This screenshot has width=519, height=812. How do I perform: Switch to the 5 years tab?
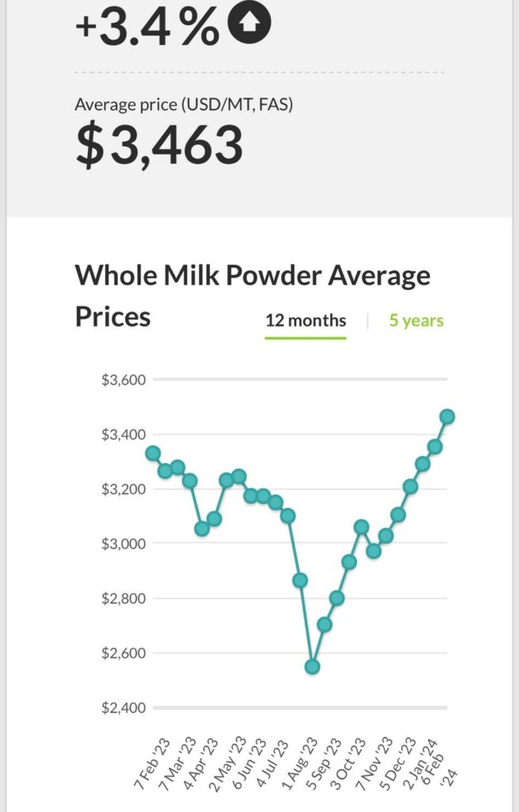pos(416,320)
